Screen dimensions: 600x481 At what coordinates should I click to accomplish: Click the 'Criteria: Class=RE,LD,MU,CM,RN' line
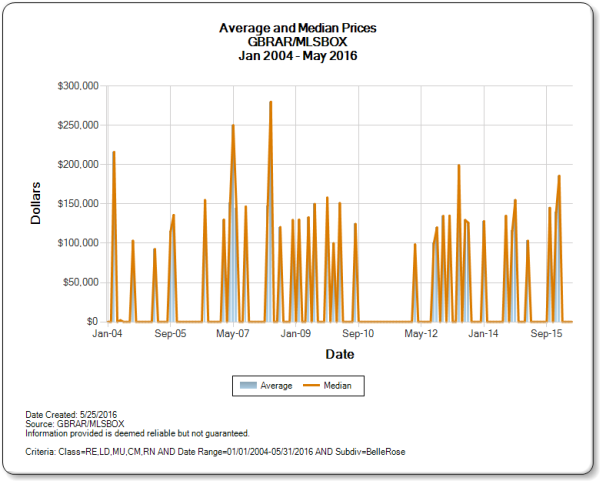[x=215, y=452]
